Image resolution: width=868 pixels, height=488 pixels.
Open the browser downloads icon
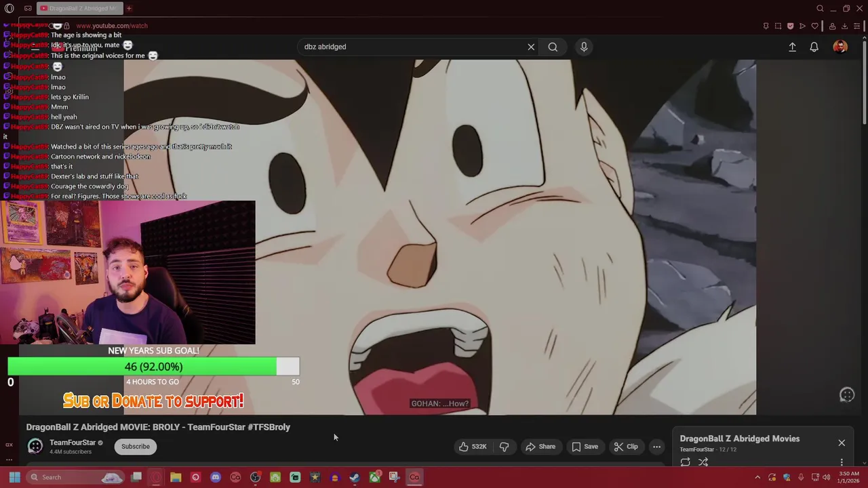(844, 26)
